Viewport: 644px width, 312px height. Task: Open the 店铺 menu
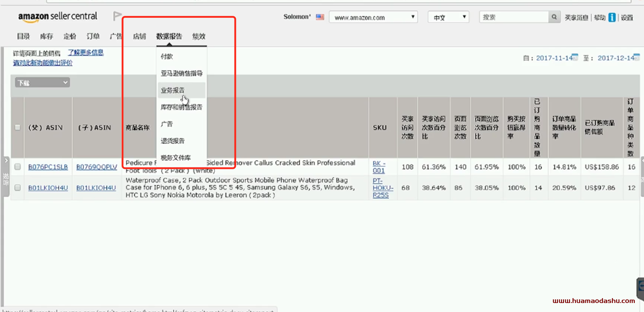[x=139, y=36]
